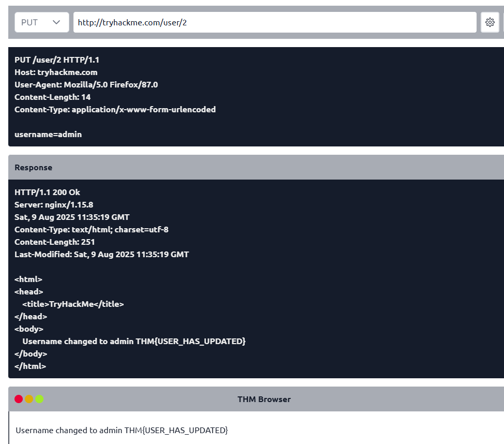
Task: Select the closing </html> tag line
Action: (x=30, y=366)
